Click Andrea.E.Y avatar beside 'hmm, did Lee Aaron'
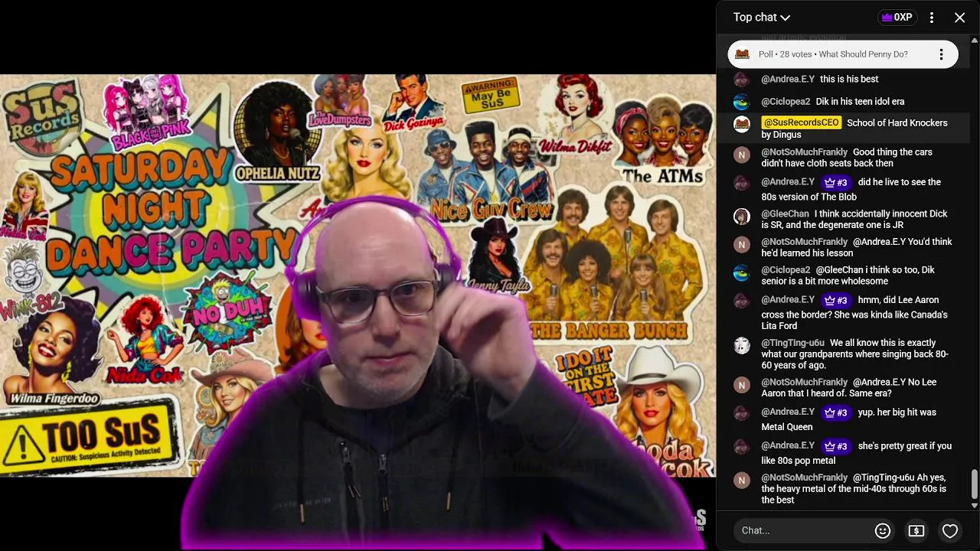980x551 pixels. coord(741,301)
